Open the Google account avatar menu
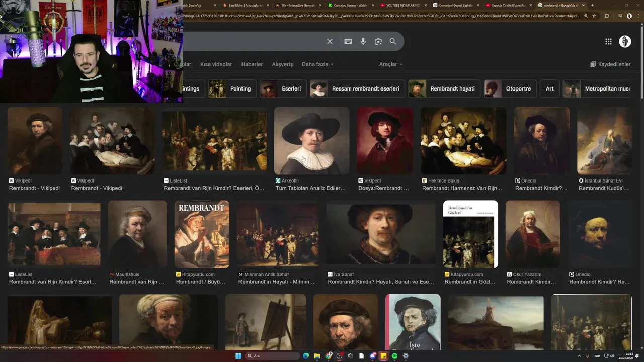Image resolution: width=644 pixels, height=362 pixels. [625, 42]
